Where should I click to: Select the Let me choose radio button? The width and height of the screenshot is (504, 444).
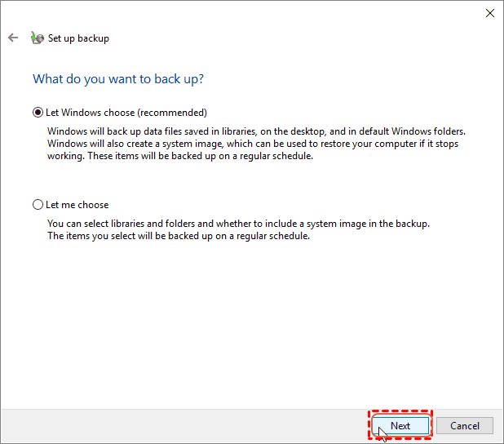click(37, 205)
